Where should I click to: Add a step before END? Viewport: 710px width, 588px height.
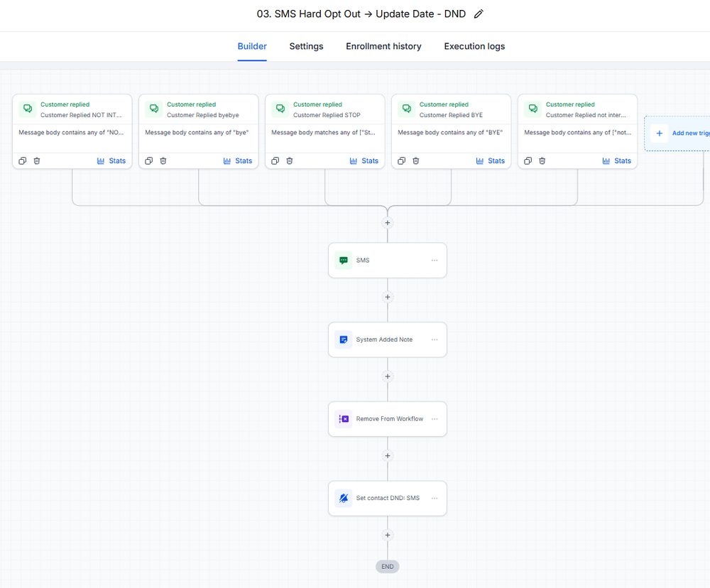pyautogui.click(x=388, y=535)
